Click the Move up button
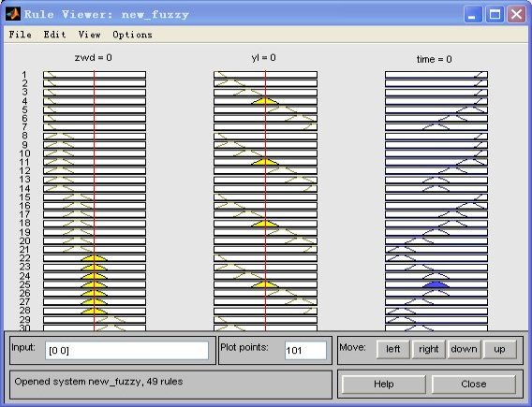 [499, 349]
